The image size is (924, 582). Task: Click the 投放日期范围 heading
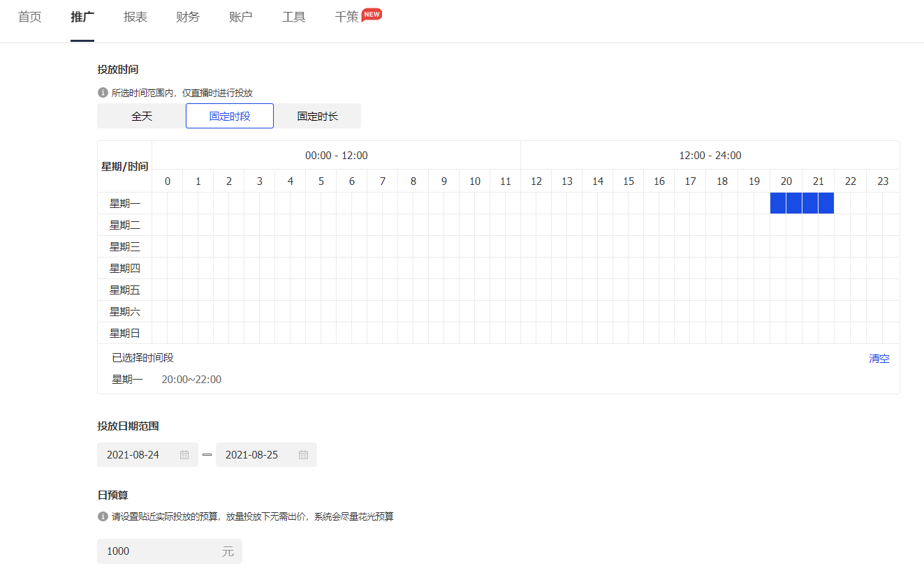[x=129, y=426]
